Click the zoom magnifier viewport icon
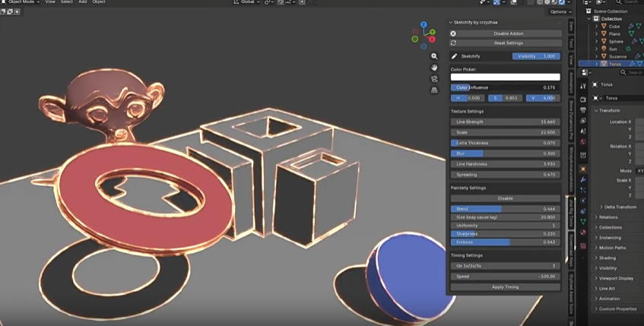This screenshot has height=326, width=644. (x=434, y=56)
